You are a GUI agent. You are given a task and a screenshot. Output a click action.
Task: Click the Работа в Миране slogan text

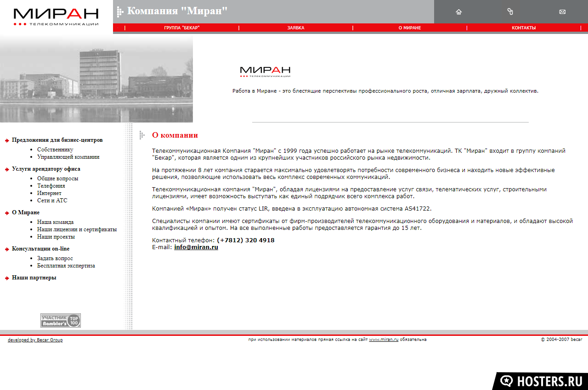pos(385,91)
